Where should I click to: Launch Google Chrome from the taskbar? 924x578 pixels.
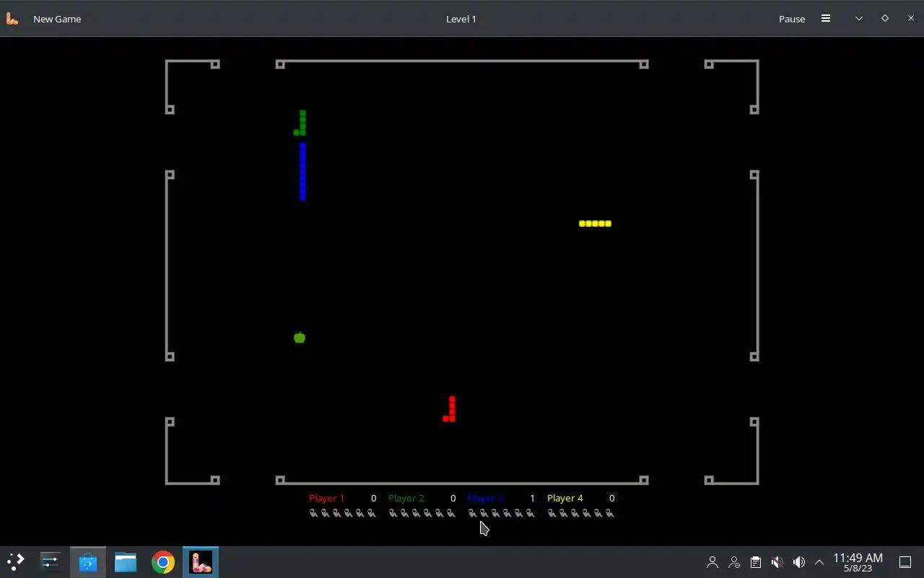pos(163,562)
